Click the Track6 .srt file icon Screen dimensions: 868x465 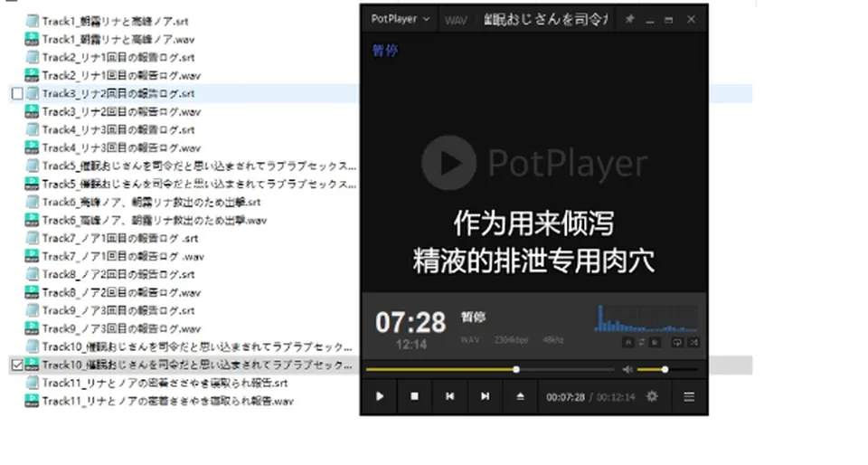point(33,202)
